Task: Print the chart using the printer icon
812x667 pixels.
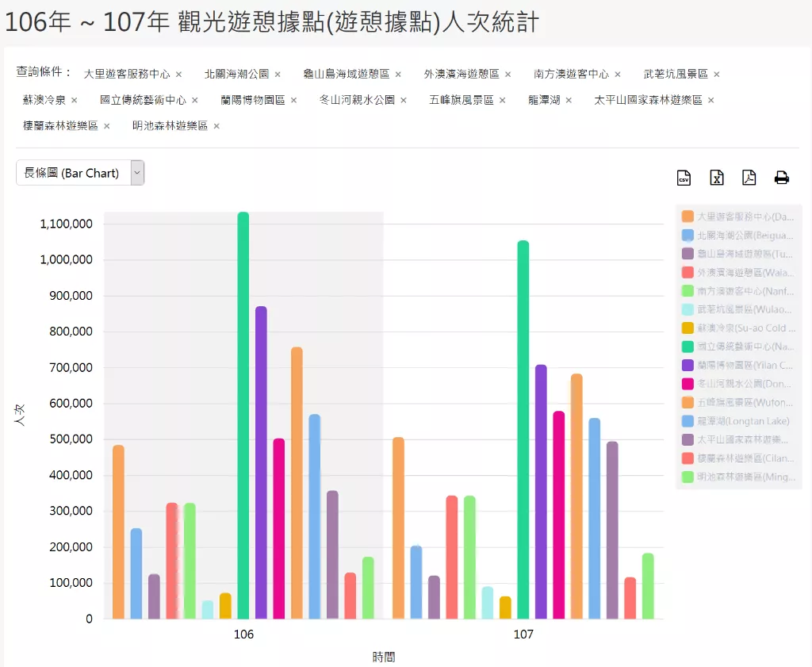Action: click(781, 178)
